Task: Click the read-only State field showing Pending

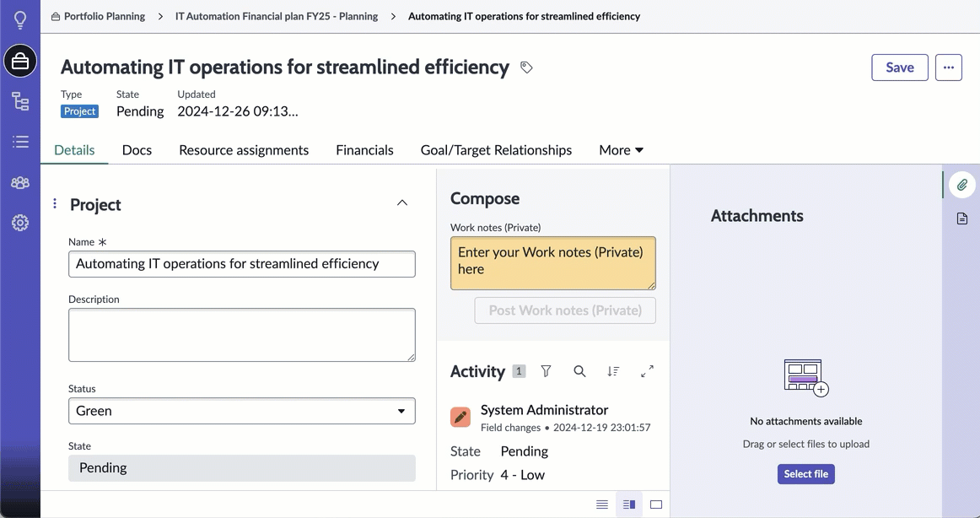Action: point(242,468)
